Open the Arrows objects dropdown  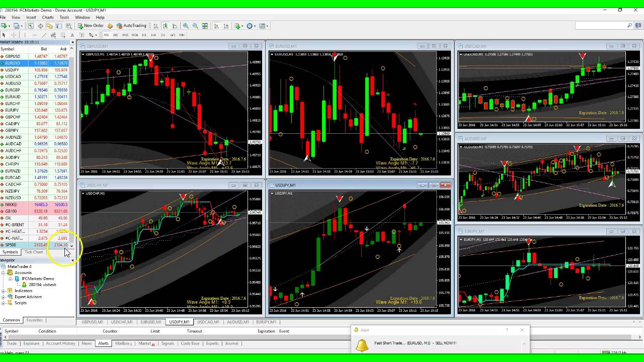[93, 35]
